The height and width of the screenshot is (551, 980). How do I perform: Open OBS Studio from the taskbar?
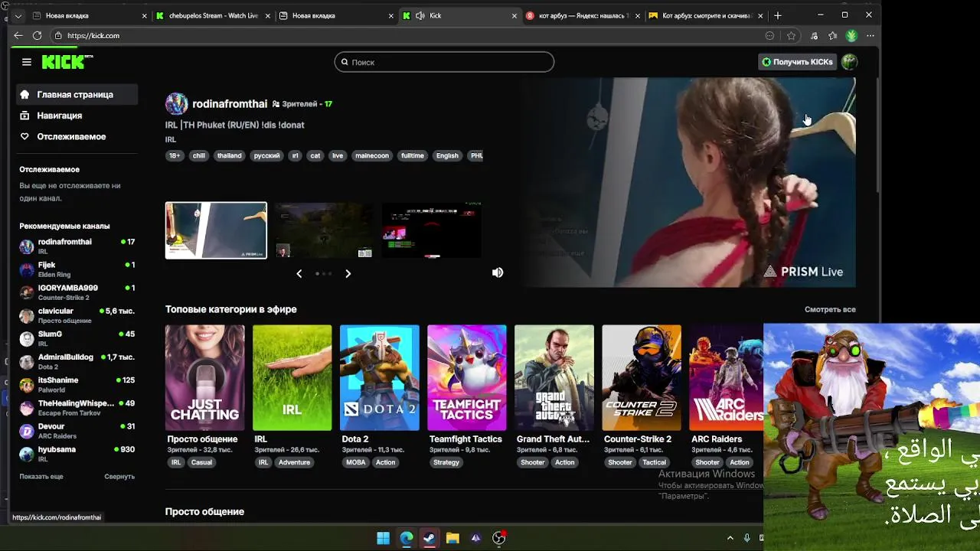tap(499, 538)
